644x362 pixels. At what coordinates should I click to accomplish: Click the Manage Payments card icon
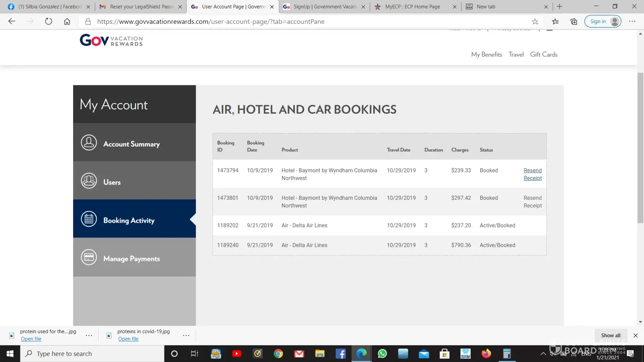89,257
